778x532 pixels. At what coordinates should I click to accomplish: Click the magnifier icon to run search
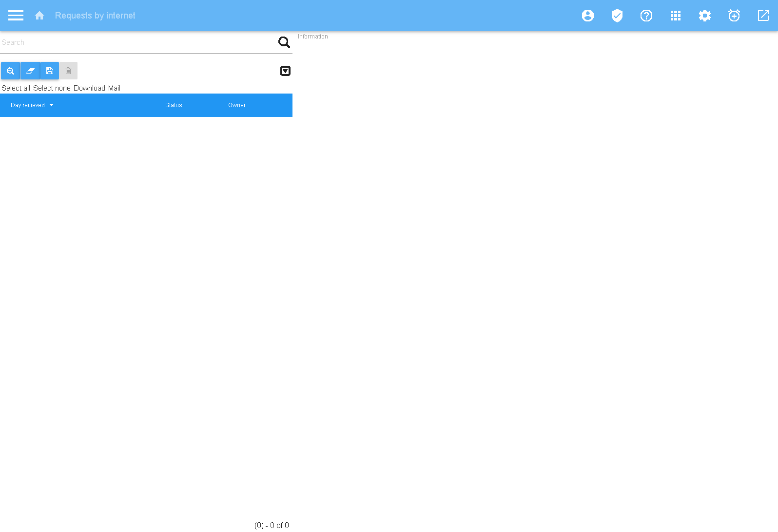click(284, 42)
